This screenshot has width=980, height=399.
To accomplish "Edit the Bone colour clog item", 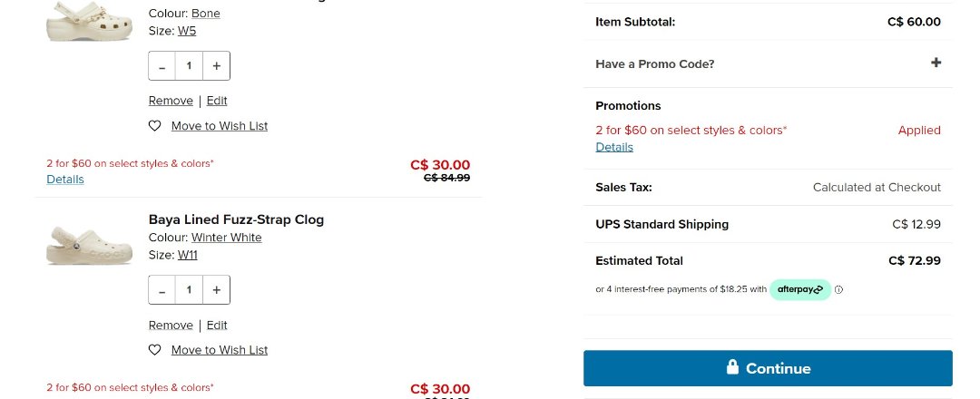I will [x=217, y=101].
